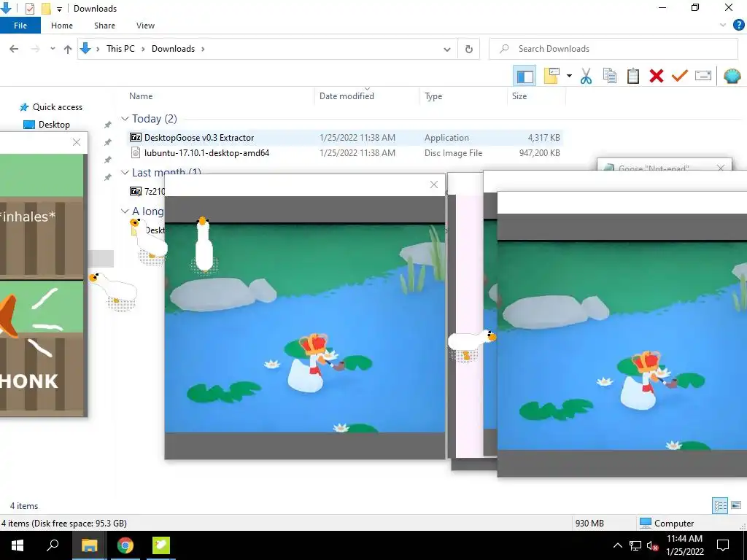Click the Properties card icon

(703, 76)
